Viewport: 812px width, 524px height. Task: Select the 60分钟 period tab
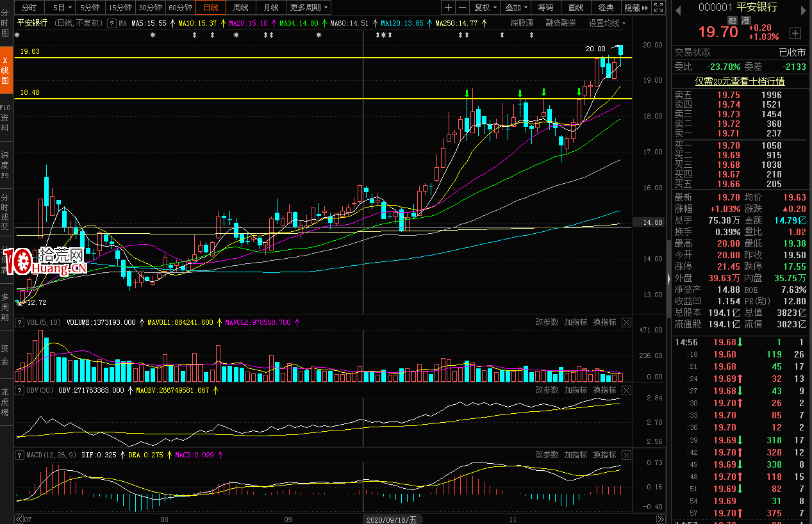(x=180, y=8)
